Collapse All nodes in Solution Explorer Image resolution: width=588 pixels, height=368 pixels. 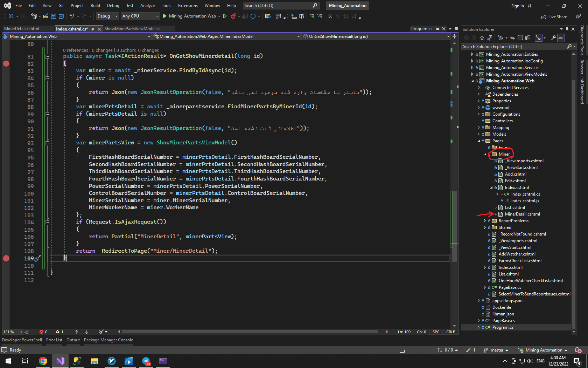click(520, 38)
